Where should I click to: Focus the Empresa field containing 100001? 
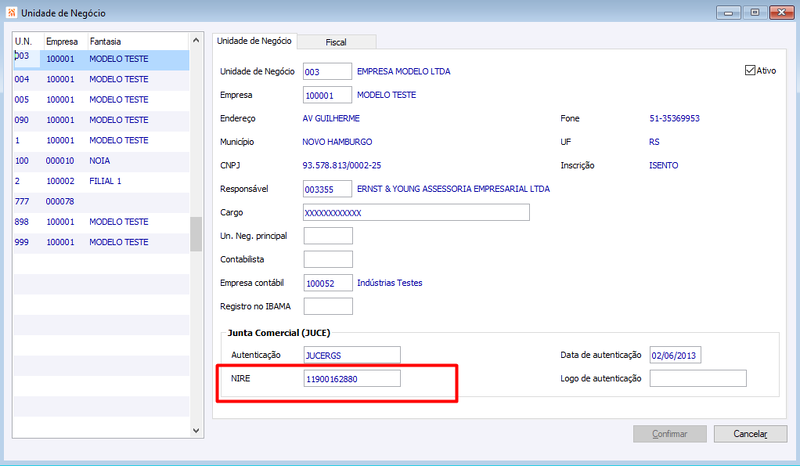(327, 95)
